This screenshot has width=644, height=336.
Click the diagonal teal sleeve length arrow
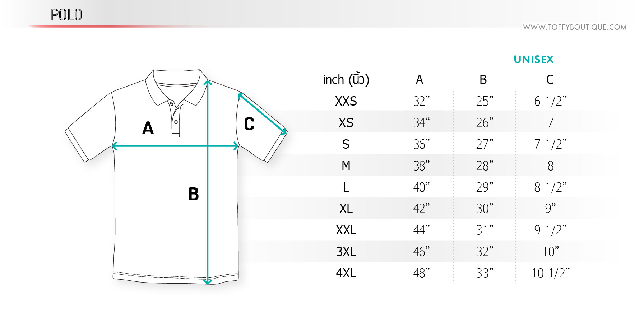[263, 113]
